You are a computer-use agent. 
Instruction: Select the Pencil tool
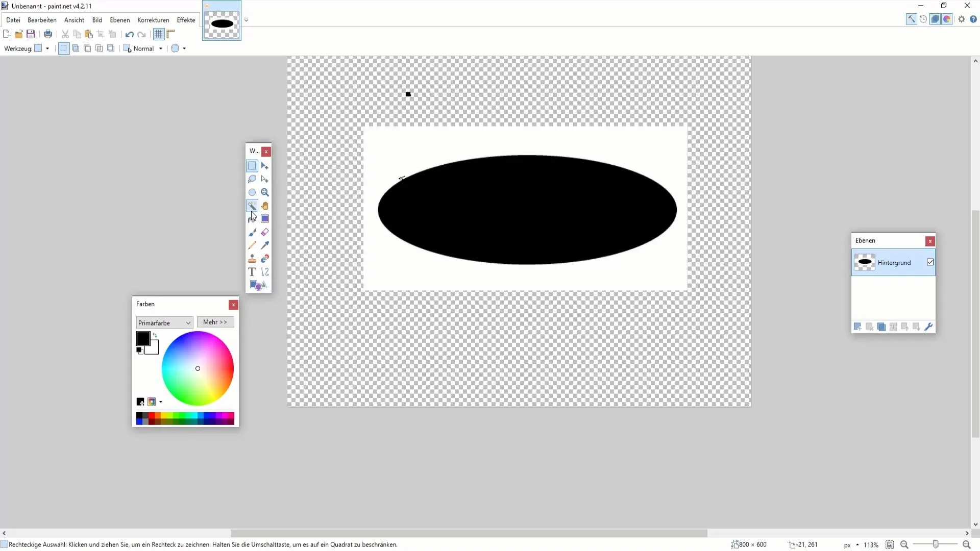click(x=252, y=245)
